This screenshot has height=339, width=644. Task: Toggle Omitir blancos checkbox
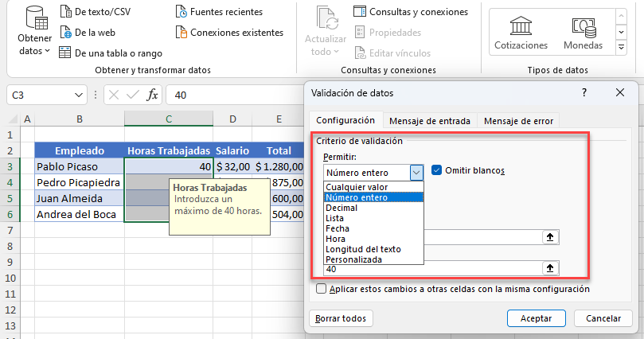436,170
